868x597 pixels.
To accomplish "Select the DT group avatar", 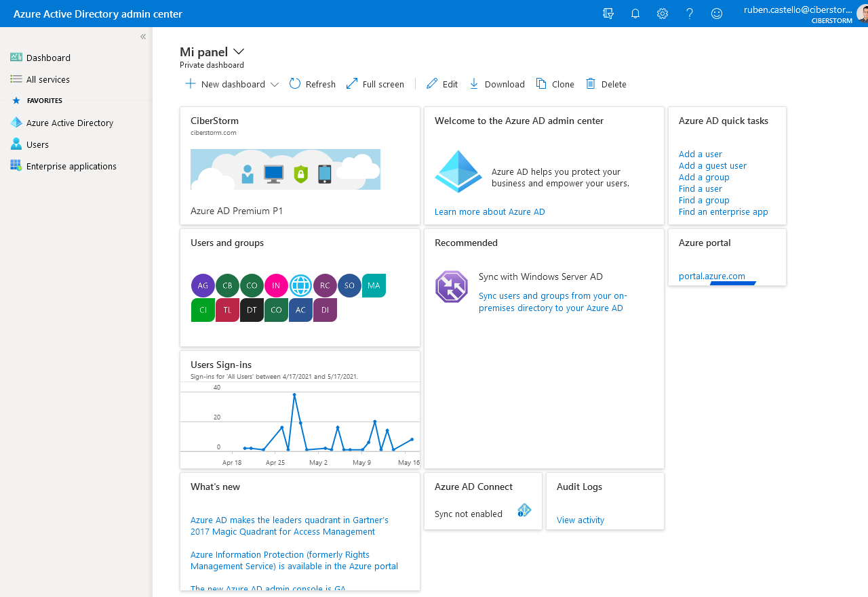I will click(252, 310).
